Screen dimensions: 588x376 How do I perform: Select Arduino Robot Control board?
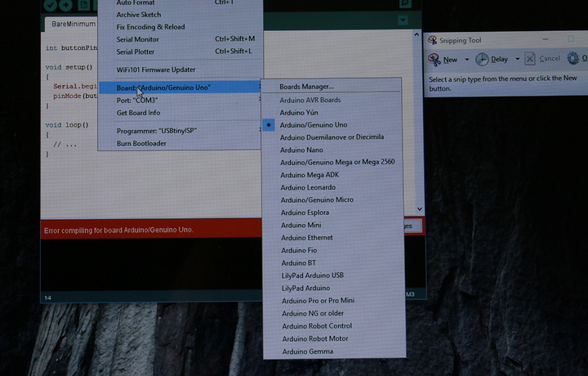coord(317,326)
